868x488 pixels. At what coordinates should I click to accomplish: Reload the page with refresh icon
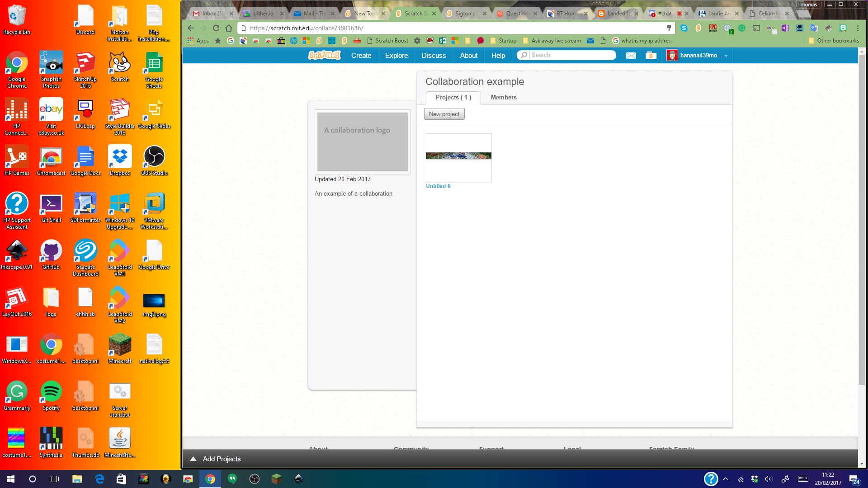click(x=216, y=28)
